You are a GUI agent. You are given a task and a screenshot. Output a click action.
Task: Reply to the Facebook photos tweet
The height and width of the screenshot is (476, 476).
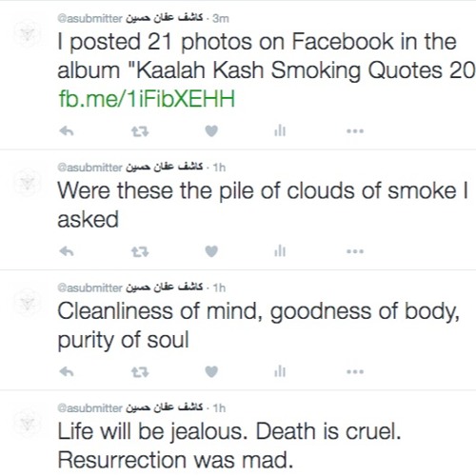coord(67,130)
